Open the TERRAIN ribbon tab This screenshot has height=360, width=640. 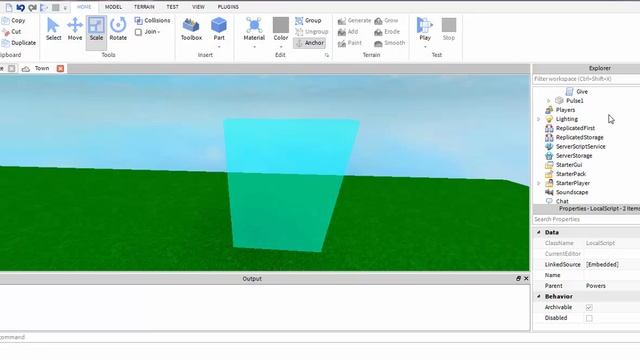point(144,7)
